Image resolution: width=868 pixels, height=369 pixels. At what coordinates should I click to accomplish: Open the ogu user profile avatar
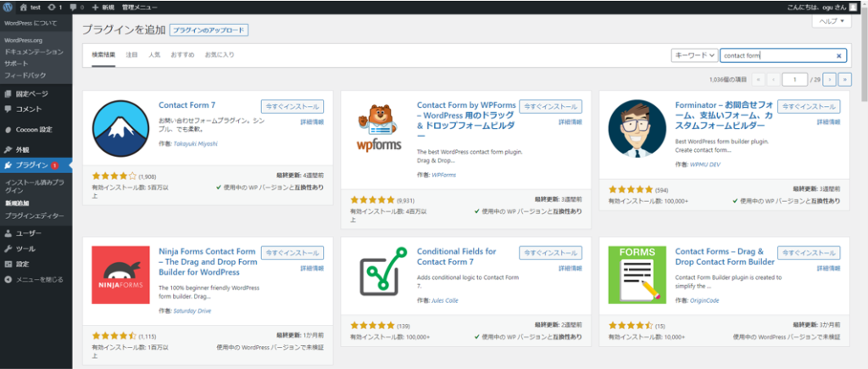[853, 8]
